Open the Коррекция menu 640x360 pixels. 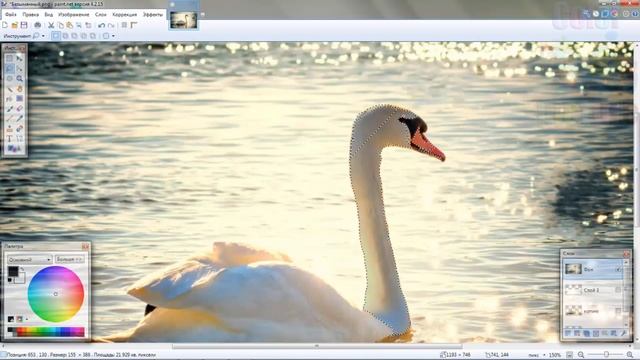tap(124, 14)
